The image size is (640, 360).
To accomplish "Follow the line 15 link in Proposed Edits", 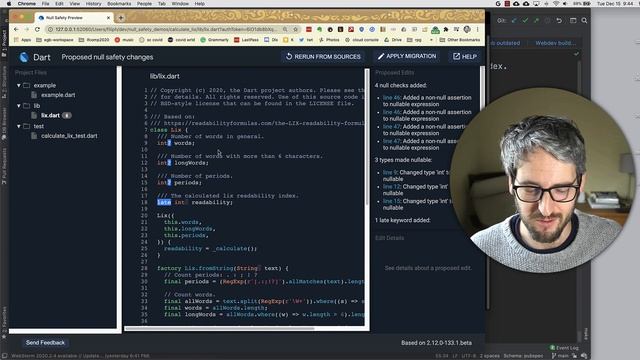I will click(x=391, y=201).
